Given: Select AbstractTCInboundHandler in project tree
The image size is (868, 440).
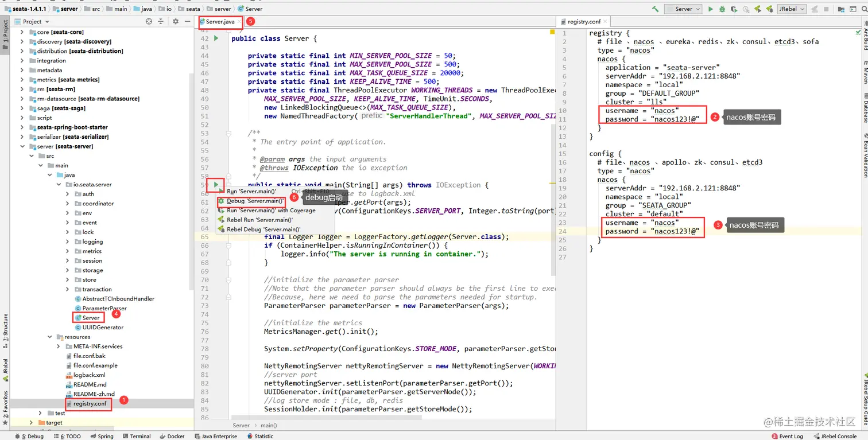Looking at the screenshot, I should 118,299.
